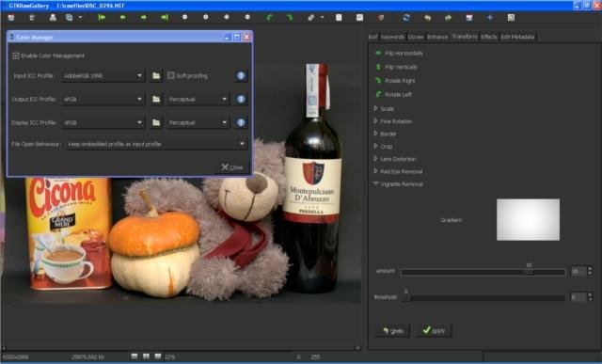Screen dimensions: 602x364
Task: Expand the Scale section
Action: click(x=376, y=109)
